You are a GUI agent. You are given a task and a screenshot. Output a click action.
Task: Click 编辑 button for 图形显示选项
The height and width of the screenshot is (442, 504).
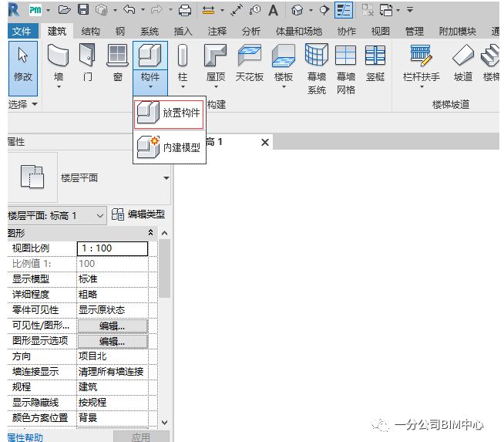(x=112, y=341)
